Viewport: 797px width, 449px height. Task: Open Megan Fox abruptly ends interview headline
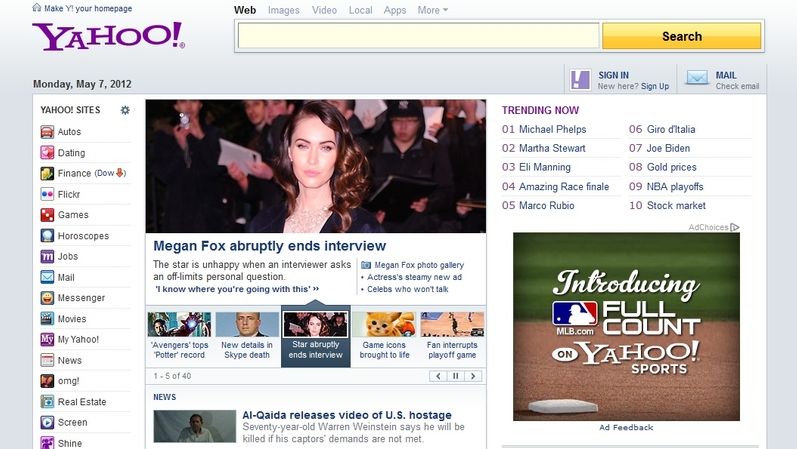(x=270, y=246)
